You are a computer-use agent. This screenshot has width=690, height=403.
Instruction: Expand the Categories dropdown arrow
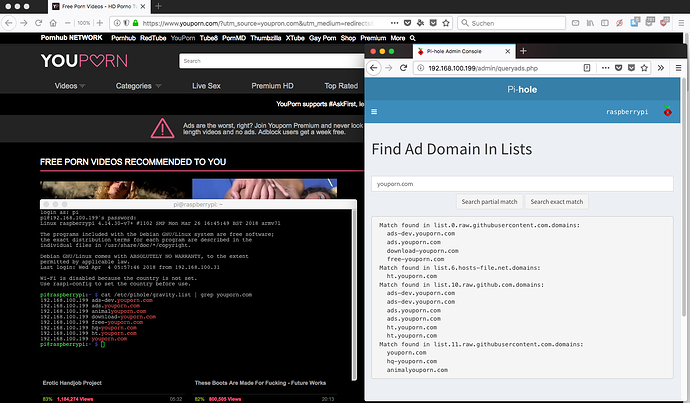click(158, 86)
